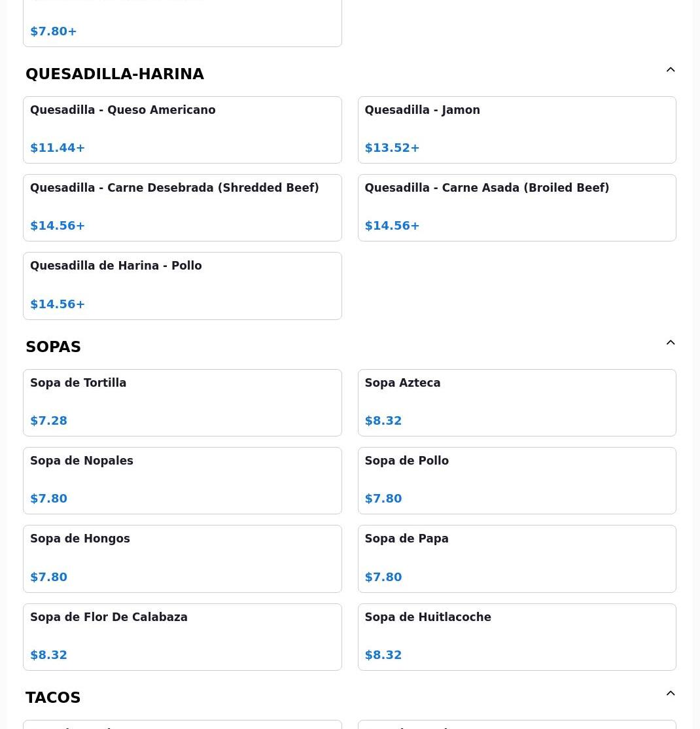
Task: Click the $7.80 price of Sopa de Pollo
Action: (383, 499)
